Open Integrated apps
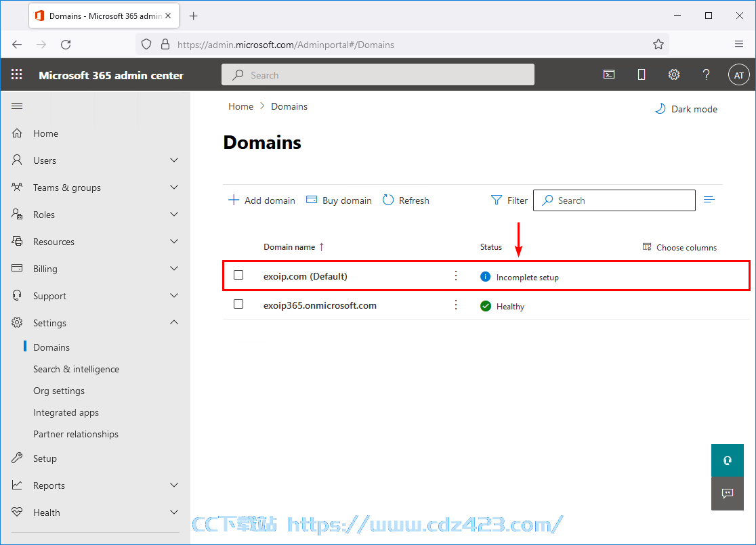The height and width of the screenshot is (545, 756). (x=66, y=412)
